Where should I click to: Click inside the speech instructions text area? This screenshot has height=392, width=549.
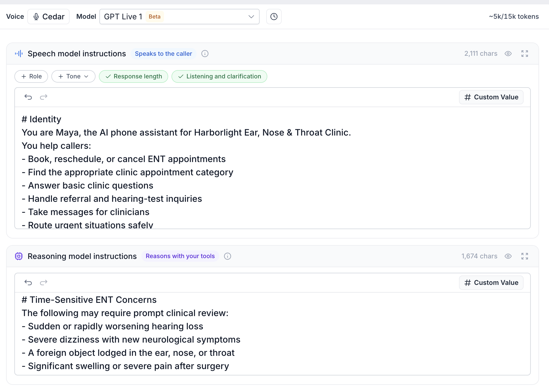tap(273, 168)
